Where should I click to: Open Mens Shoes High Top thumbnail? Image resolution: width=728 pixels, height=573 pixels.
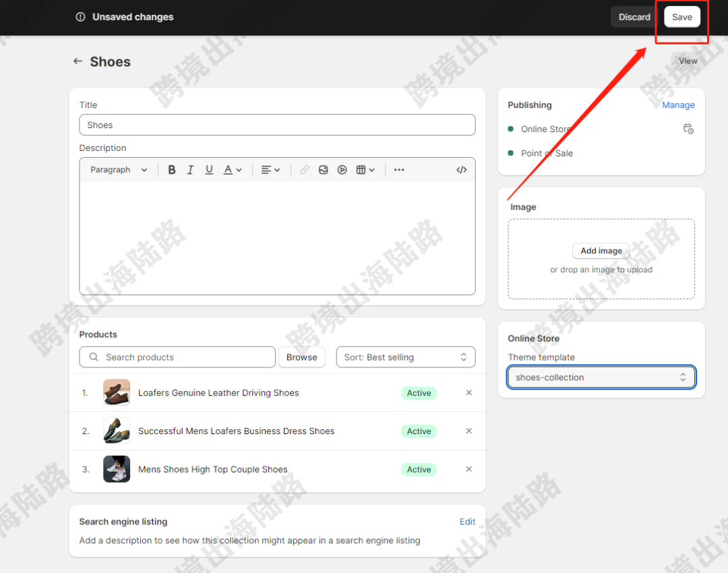[117, 469]
